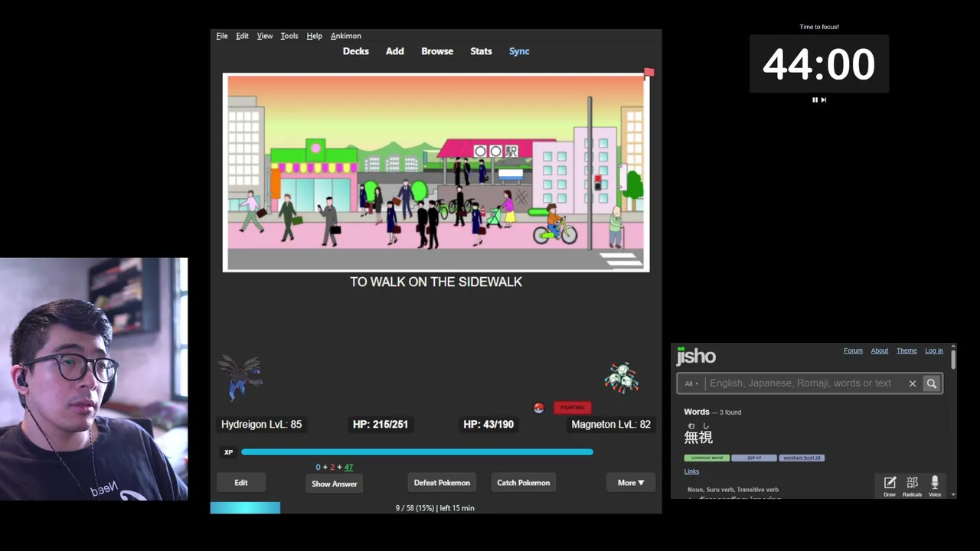
Task: Click the Links link under 無視
Action: 691,471
